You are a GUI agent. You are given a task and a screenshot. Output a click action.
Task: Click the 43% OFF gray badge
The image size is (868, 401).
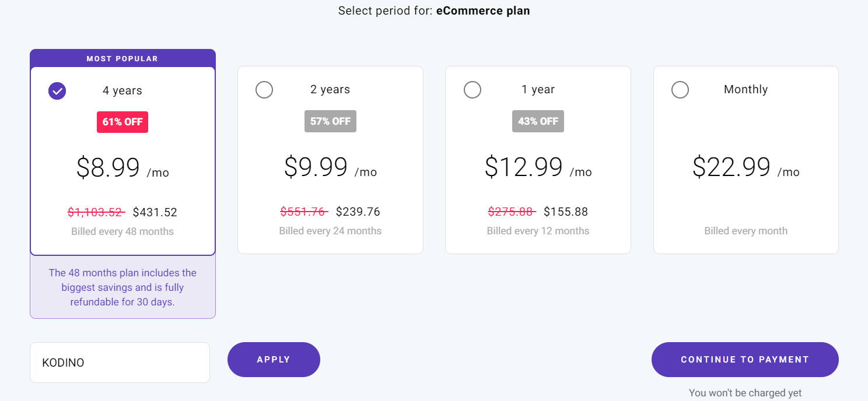point(538,121)
